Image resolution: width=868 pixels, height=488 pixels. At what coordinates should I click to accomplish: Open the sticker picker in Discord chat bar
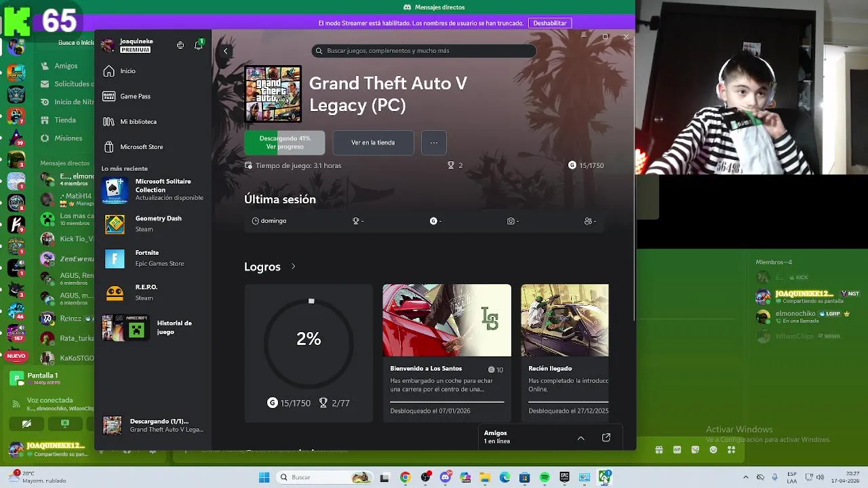695,450
